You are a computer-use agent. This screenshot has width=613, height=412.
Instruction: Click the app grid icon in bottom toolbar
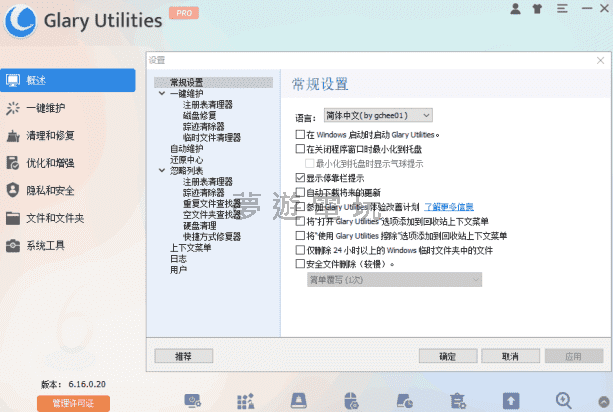pyautogui.click(x=243, y=401)
